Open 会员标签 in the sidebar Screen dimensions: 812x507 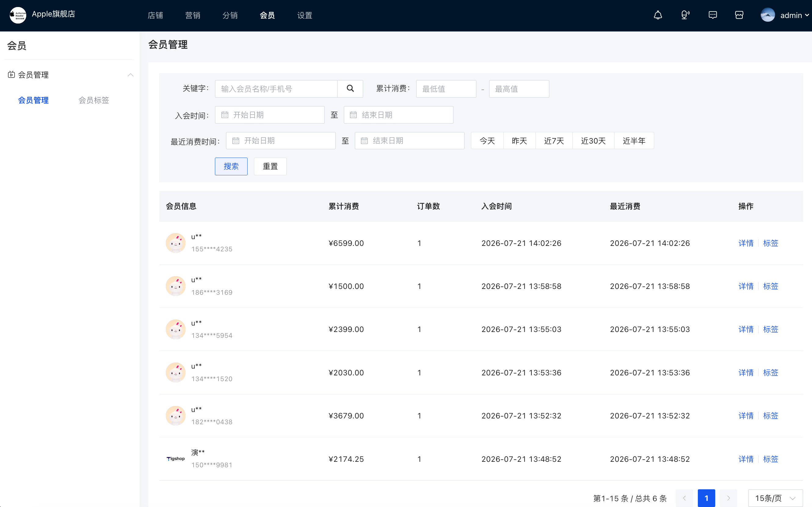[x=94, y=100]
